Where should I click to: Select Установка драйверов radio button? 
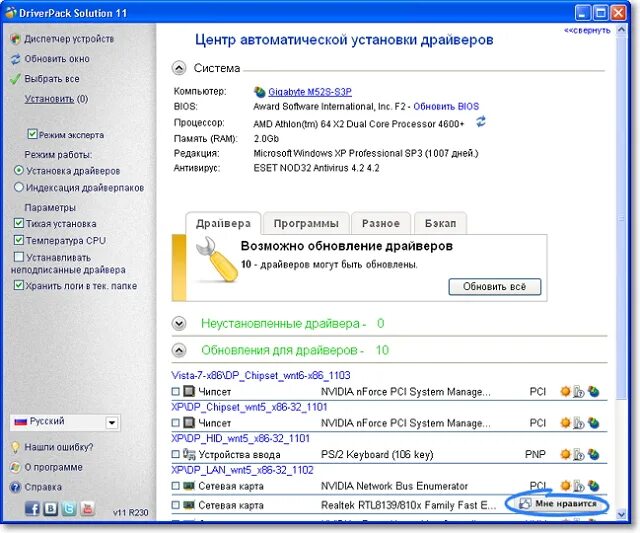tap(19, 170)
